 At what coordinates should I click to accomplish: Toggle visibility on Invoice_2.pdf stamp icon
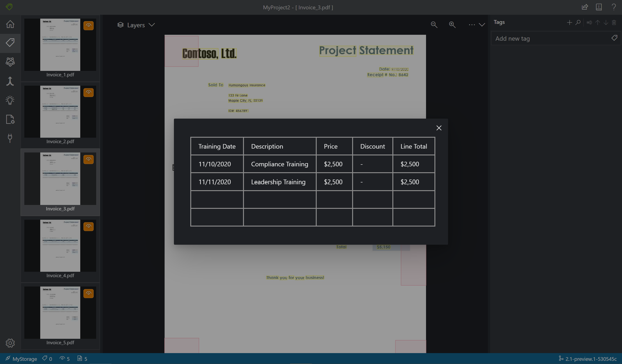(x=88, y=92)
